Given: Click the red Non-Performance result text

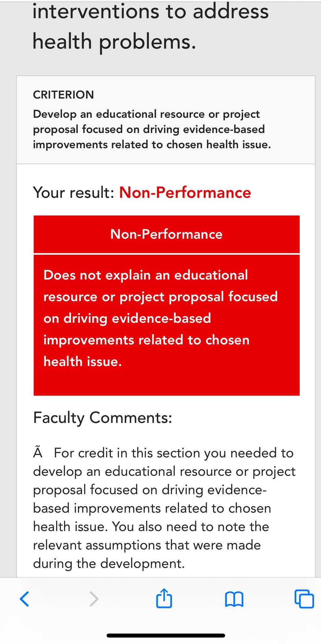Looking at the screenshot, I should 185,192.
